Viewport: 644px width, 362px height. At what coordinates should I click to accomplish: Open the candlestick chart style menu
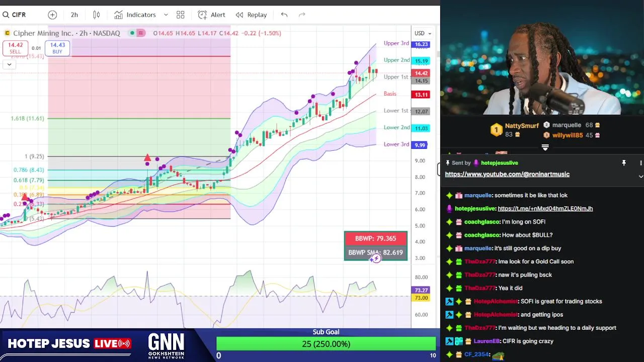[x=97, y=15]
